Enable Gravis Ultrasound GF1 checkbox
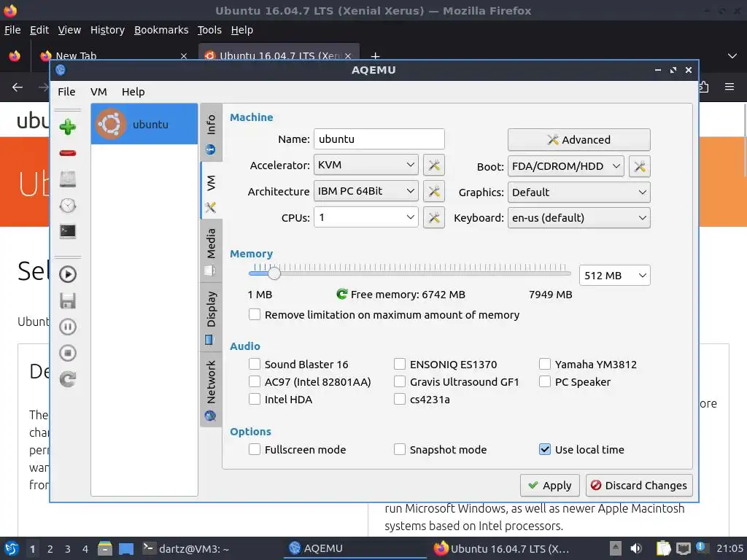Viewport: 747px width, 560px height. (x=400, y=382)
